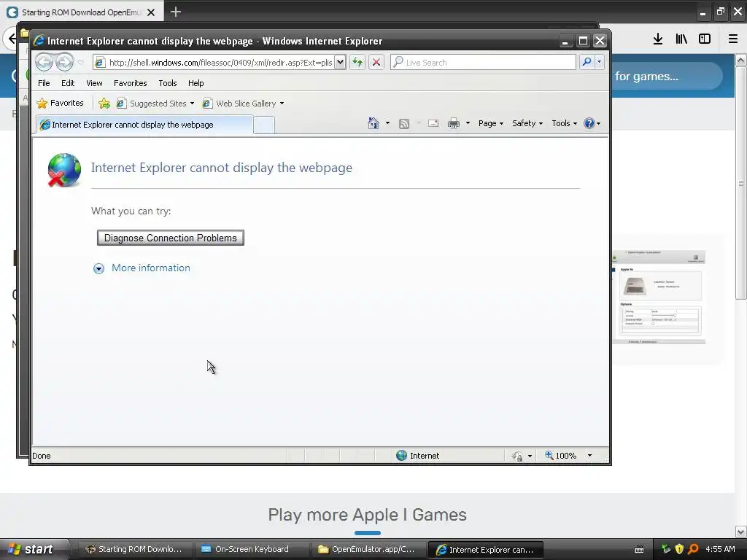Click the keyboard icon in system tray
The height and width of the screenshot is (560, 747).
tap(639, 550)
